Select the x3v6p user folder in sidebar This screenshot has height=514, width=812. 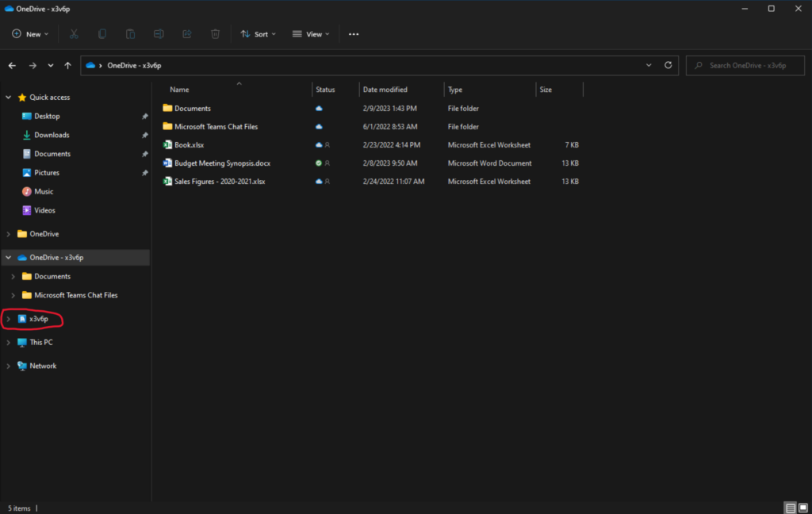coord(39,319)
